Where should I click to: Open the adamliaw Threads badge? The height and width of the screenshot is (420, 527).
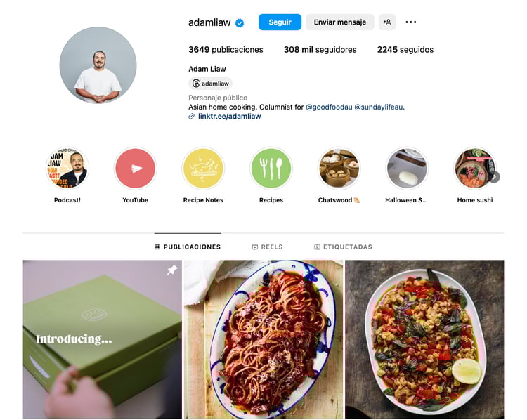point(210,84)
